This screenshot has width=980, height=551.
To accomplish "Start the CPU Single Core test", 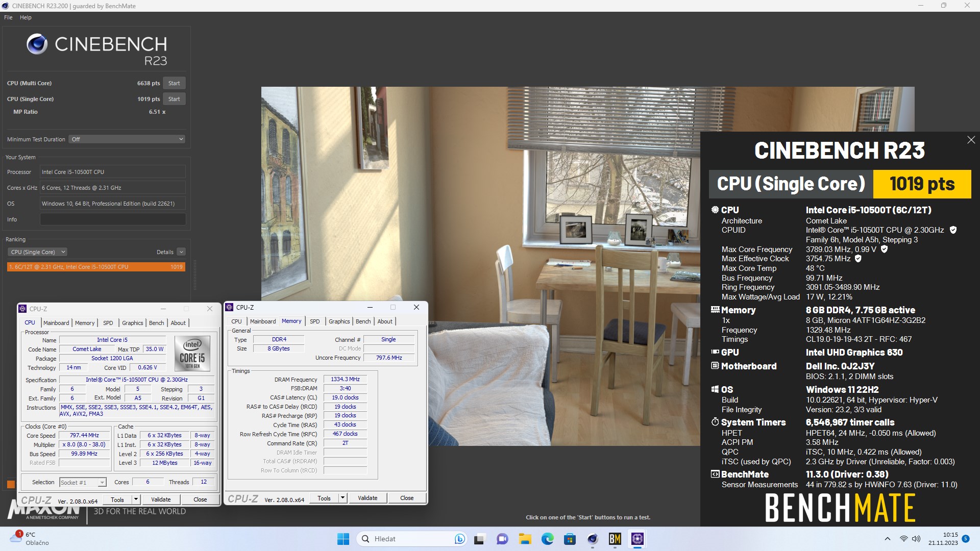I will coord(174,99).
